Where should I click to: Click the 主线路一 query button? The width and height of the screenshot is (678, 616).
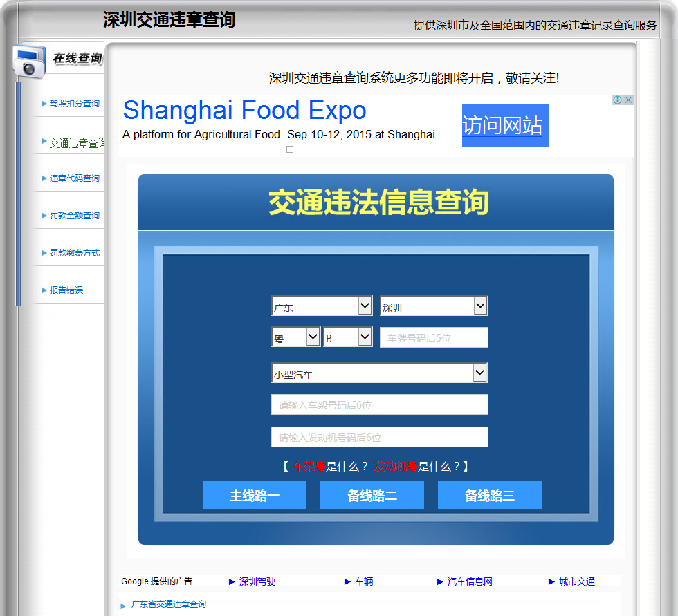[x=255, y=495]
